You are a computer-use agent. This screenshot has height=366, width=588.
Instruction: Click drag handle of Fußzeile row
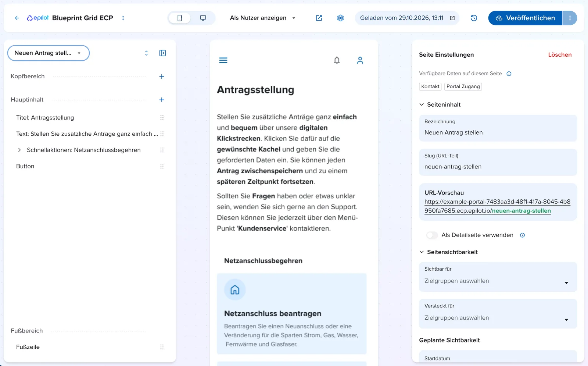coord(162,347)
